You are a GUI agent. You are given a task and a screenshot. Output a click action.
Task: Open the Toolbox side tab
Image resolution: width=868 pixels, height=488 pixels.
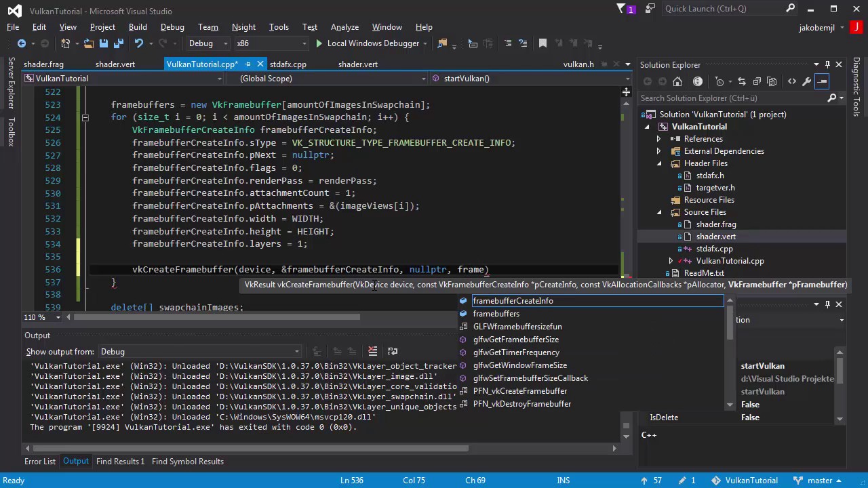tap(11, 131)
